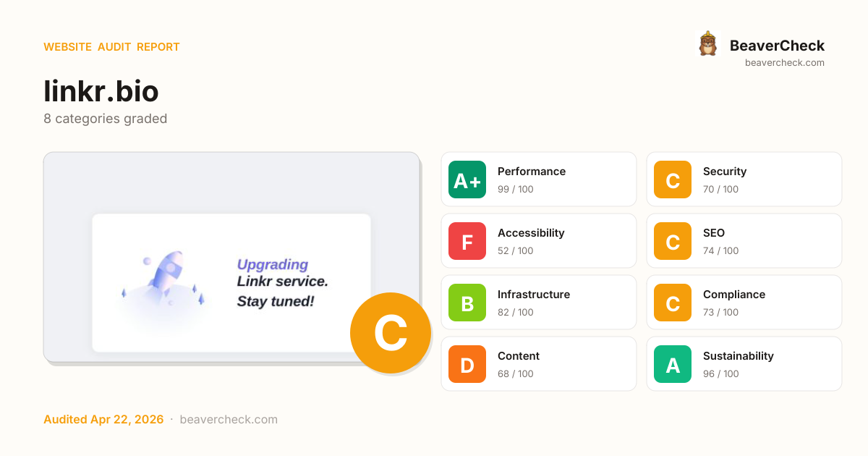Image resolution: width=868 pixels, height=456 pixels.
Task: Click the Website Audit Report label
Action: pyautogui.click(x=111, y=47)
